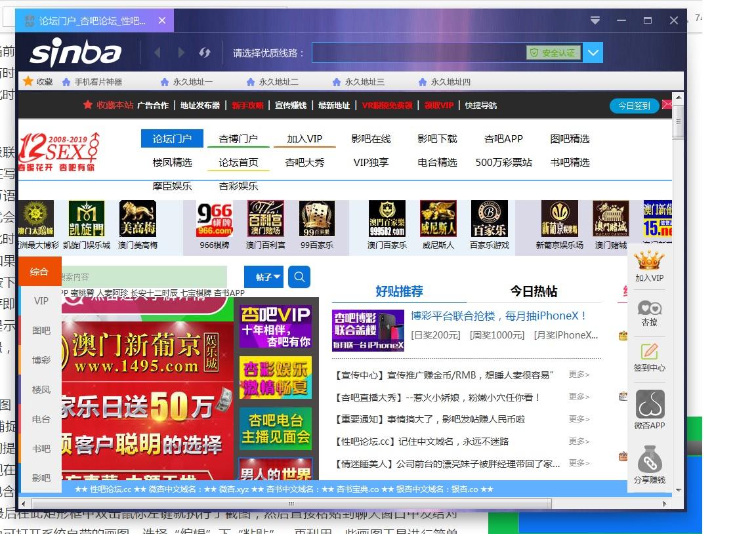The height and width of the screenshot is (534, 756).
Task: Select the 综合 side tab
Action: pyautogui.click(x=39, y=272)
